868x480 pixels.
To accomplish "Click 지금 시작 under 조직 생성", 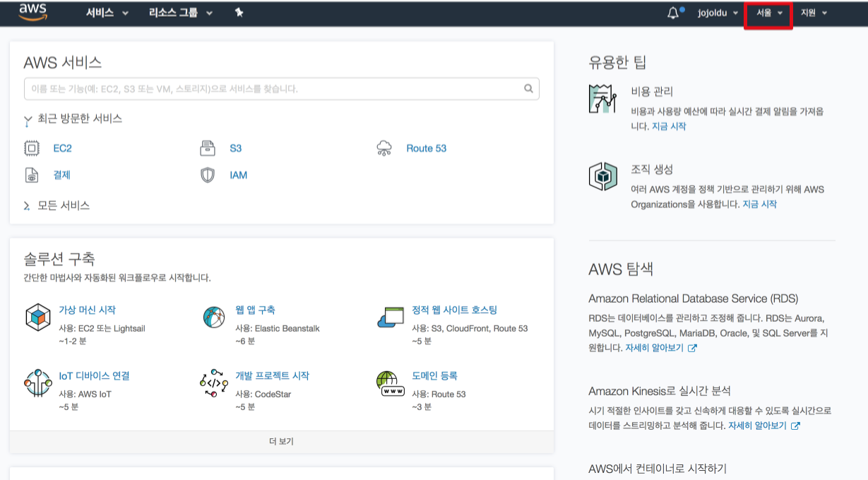I will 759,204.
